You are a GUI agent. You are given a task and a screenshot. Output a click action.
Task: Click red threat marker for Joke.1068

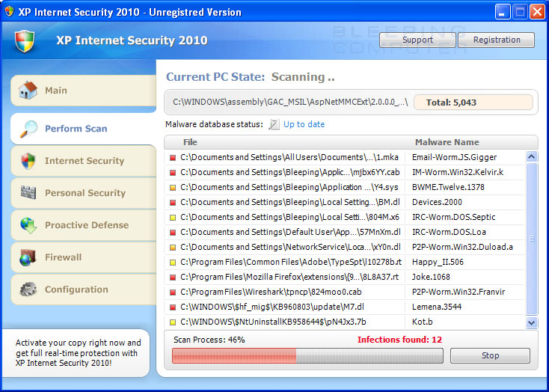(173, 278)
